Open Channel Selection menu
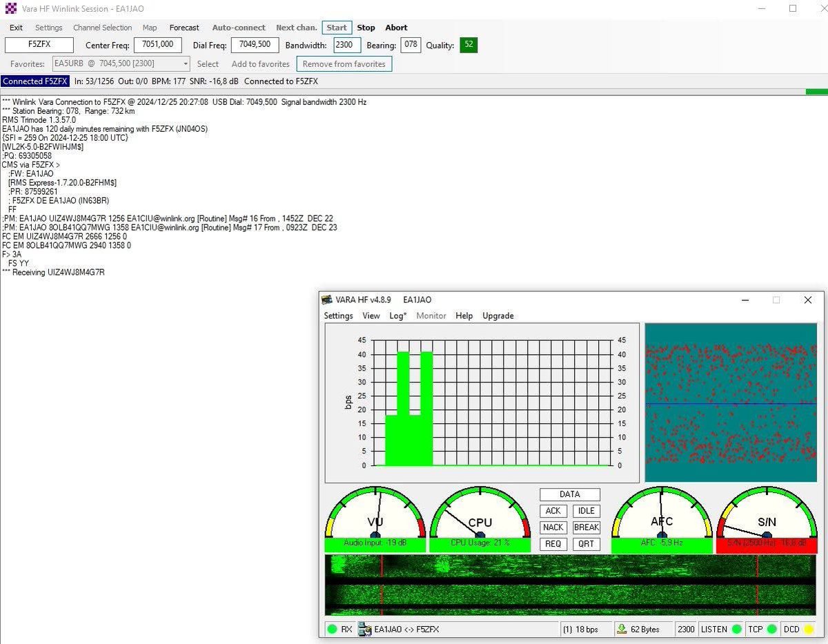The width and height of the screenshot is (828, 644). (x=103, y=28)
